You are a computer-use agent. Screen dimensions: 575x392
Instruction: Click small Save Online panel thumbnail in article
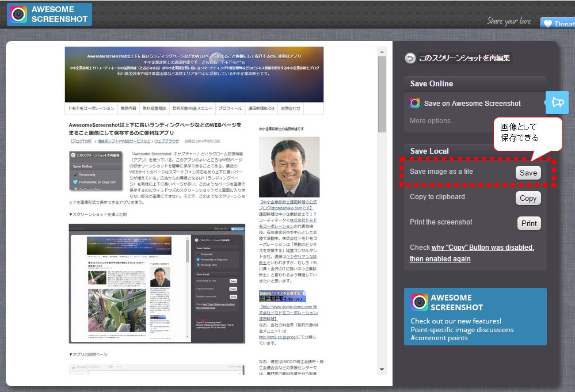coord(96,171)
